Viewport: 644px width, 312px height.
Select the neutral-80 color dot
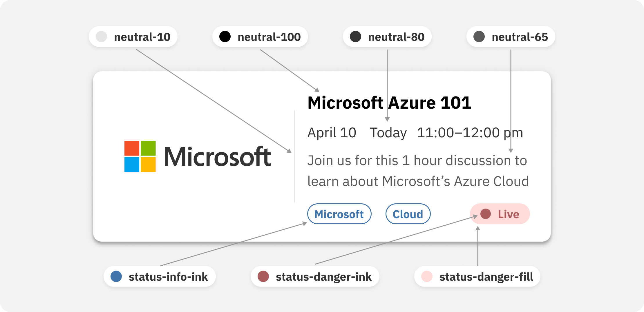pyautogui.click(x=355, y=37)
